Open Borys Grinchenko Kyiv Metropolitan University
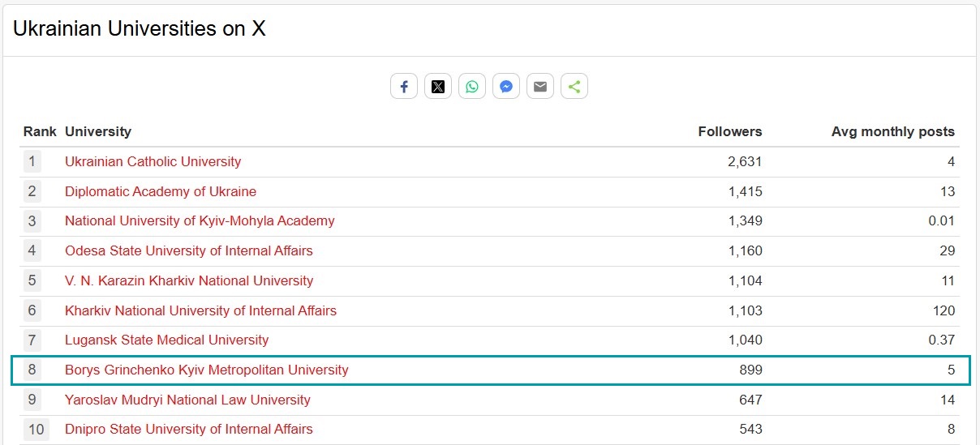This screenshot has width=980, height=445. pyautogui.click(x=206, y=370)
